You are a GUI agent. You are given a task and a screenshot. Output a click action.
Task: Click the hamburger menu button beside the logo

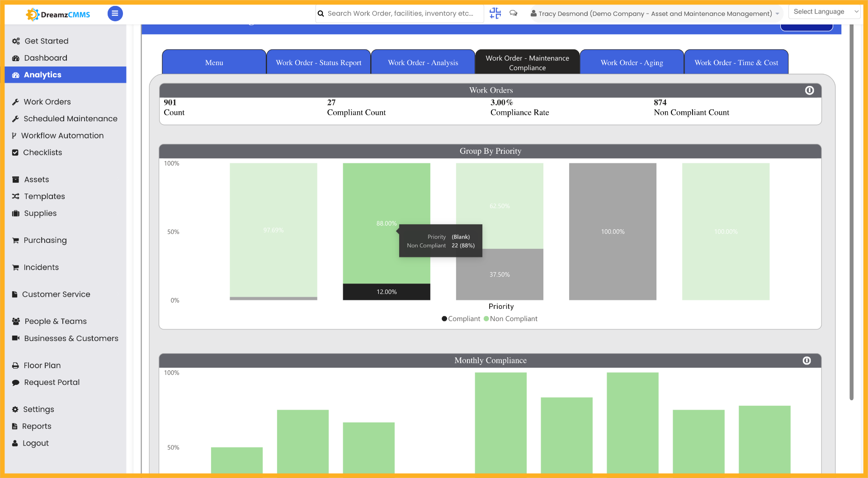point(115,14)
